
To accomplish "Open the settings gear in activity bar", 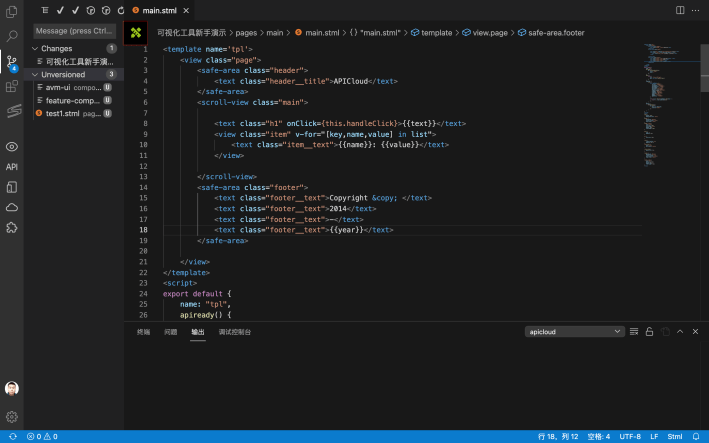I will tap(12, 416).
